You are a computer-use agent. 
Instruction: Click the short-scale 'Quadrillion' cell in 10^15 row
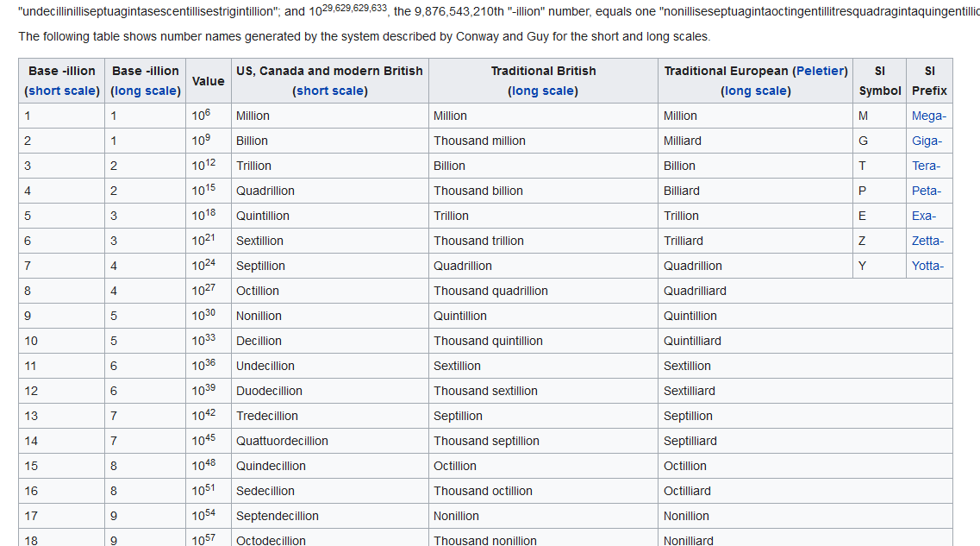(330, 191)
